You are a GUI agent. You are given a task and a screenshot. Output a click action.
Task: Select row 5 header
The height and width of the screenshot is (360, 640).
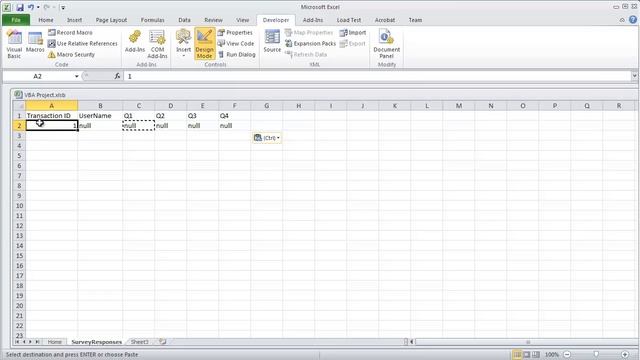point(19,156)
